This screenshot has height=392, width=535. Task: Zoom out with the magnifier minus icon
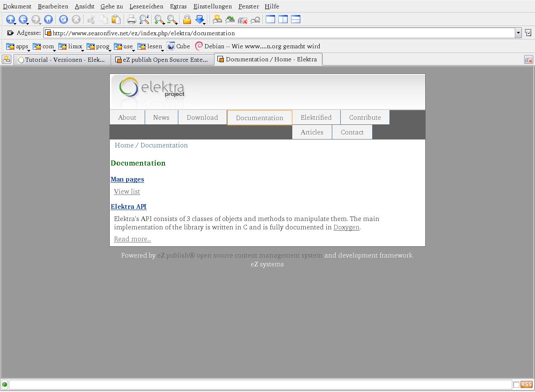(172, 19)
